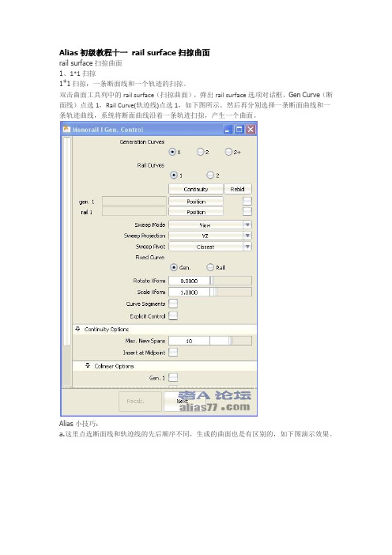The width and height of the screenshot is (392, 555).
Task: Collapse the Continuity Options section
Action: coord(77,329)
